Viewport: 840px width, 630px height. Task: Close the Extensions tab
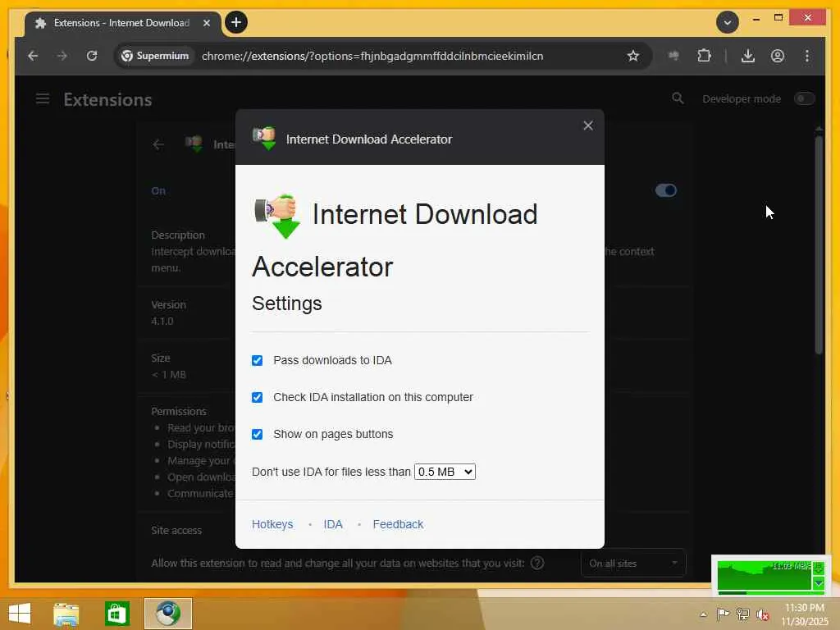(207, 23)
